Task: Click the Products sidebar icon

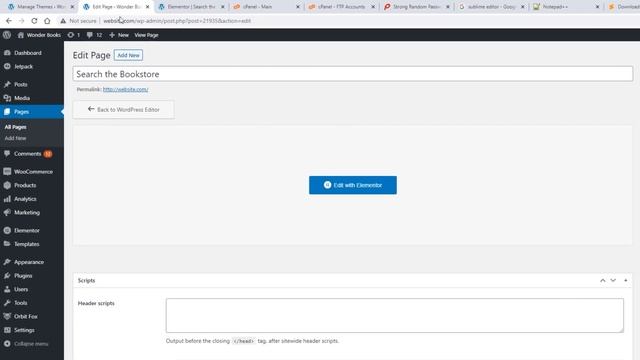Action: pyautogui.click(x=7, y=185)
